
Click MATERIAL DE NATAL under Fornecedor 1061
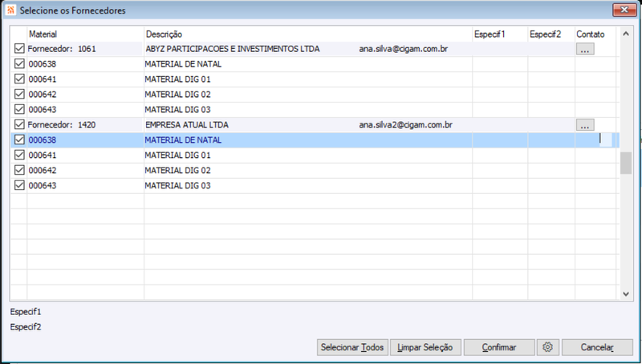[183, 64]
